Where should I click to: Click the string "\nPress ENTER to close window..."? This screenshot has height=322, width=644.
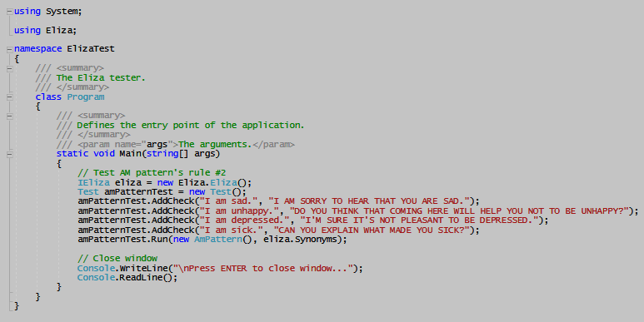[x=263, y=268]
